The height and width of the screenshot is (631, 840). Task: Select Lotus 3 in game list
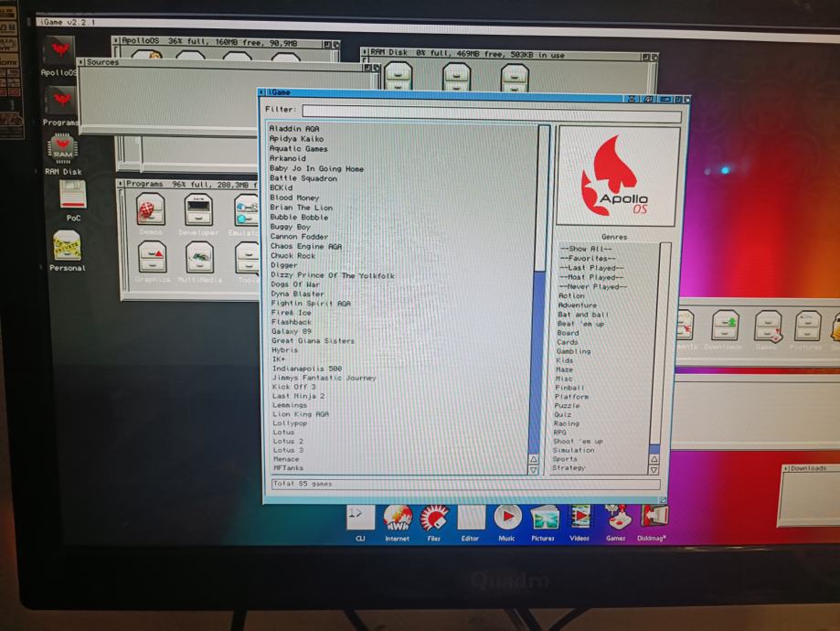point(288,450)
